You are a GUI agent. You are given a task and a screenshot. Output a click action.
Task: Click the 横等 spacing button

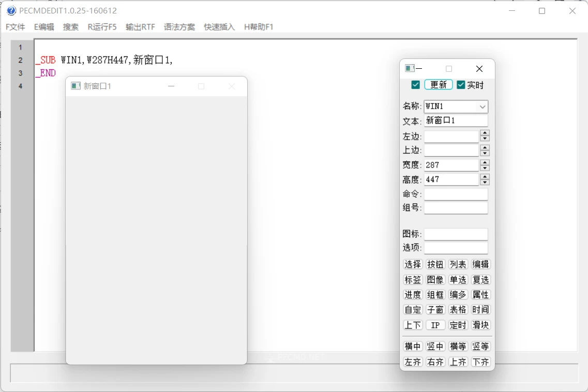(458, 346)
